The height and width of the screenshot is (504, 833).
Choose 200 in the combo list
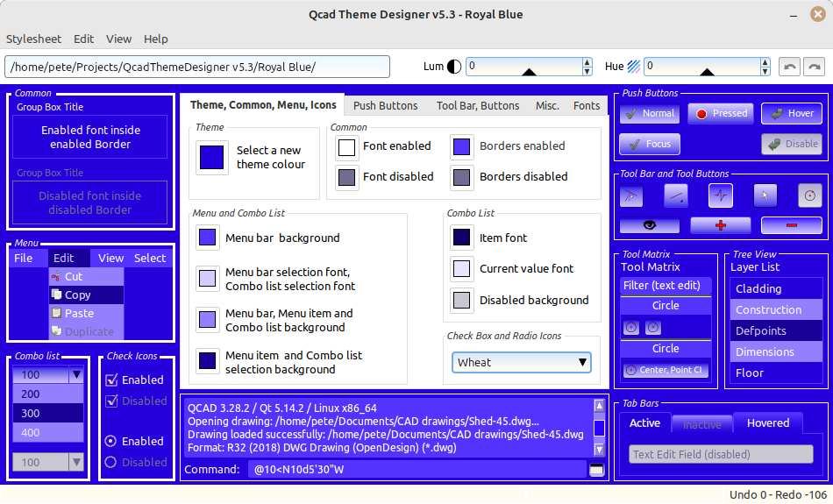click(48, 394)
